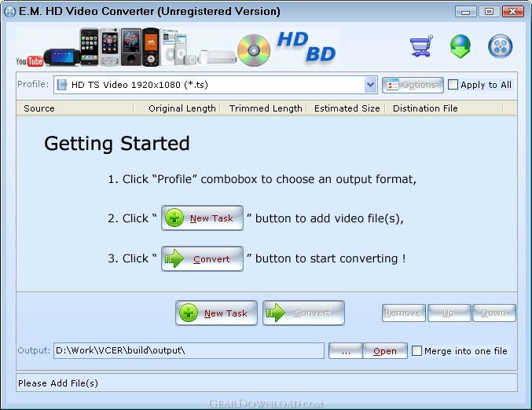Screen dimensions: 532x410
Task: Click the disc icon in banner
Action: pyautogui.click(x=254, y=49)
